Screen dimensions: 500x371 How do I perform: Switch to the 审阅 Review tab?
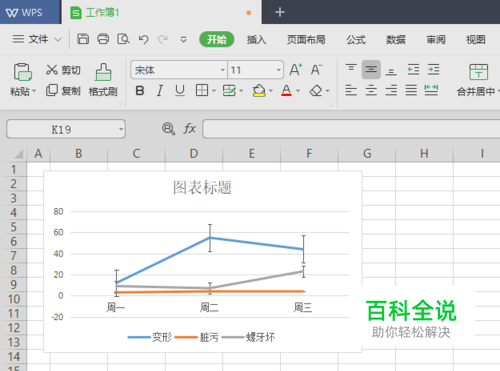click(x=436, y=40)
